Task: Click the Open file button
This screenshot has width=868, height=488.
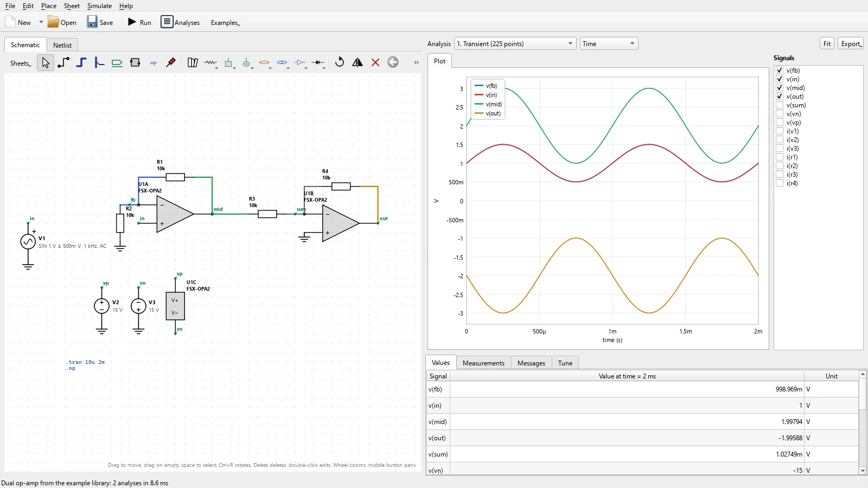Action: [62, 22]
